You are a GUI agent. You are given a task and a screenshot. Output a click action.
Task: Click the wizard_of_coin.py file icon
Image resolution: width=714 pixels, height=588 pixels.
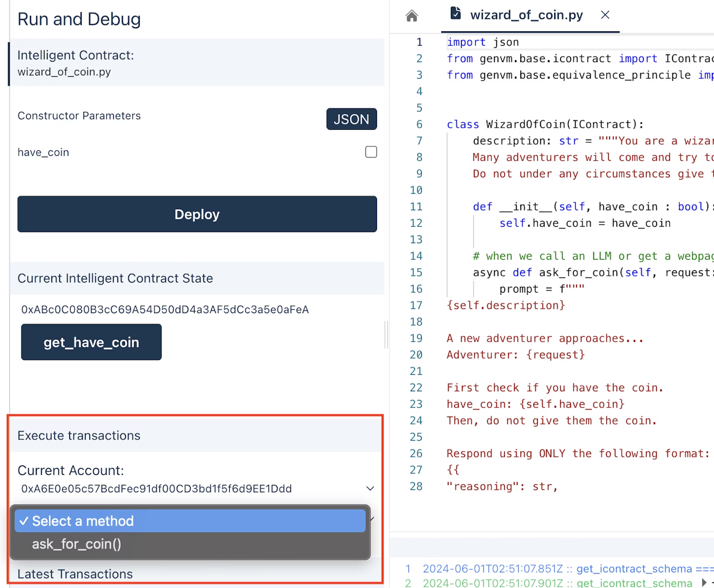[x=455, y=13]
